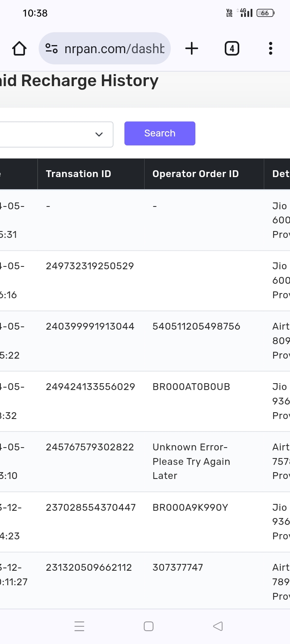Image resolution: width=290 pixels, height=644 pixels.
Task: Click the Search button
Action: pyautogui.click(x=160, y=133)
